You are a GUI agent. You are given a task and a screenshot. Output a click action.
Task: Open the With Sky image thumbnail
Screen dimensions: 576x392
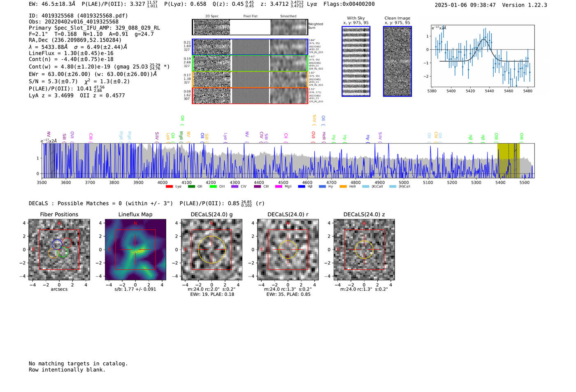356,61
